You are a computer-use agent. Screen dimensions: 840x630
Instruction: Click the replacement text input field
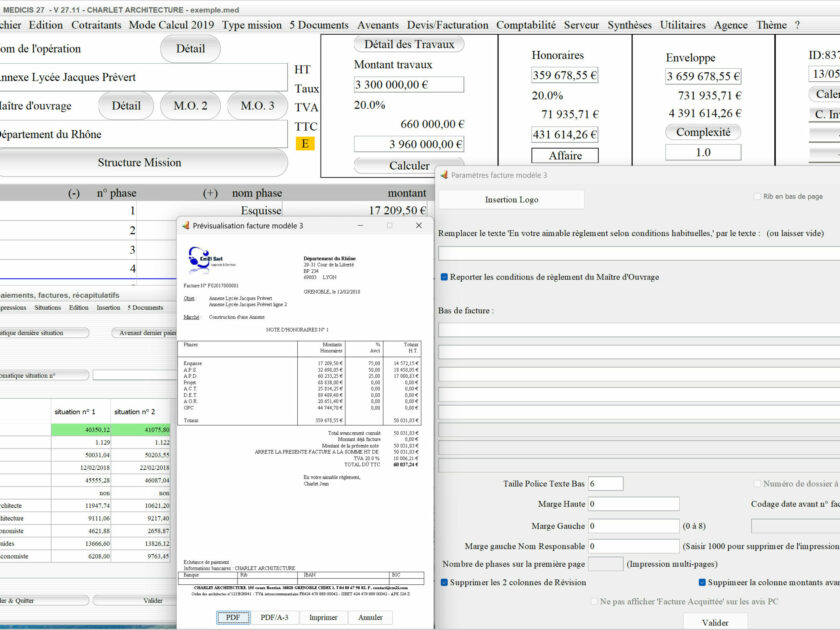click(639, 253)
